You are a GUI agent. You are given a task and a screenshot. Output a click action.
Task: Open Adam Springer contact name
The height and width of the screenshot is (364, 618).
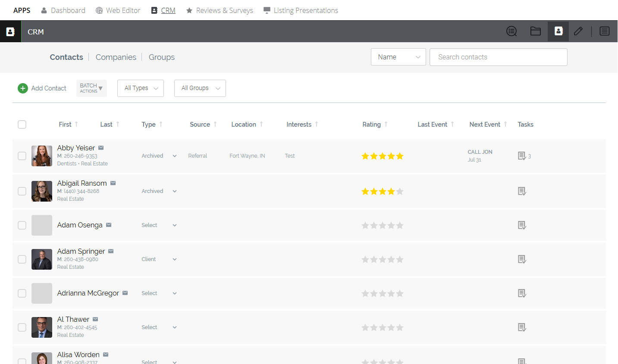click(81, 251)
